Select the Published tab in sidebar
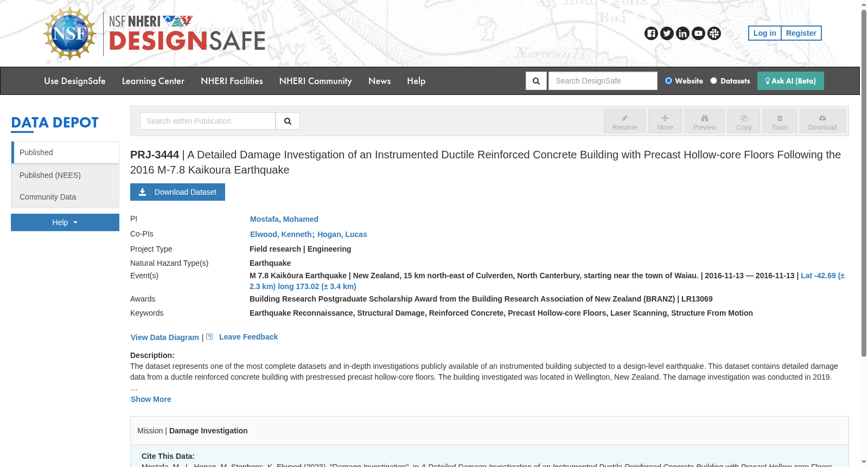The height and width of the screenshot is (467, 868). click(x=65, y=152)
